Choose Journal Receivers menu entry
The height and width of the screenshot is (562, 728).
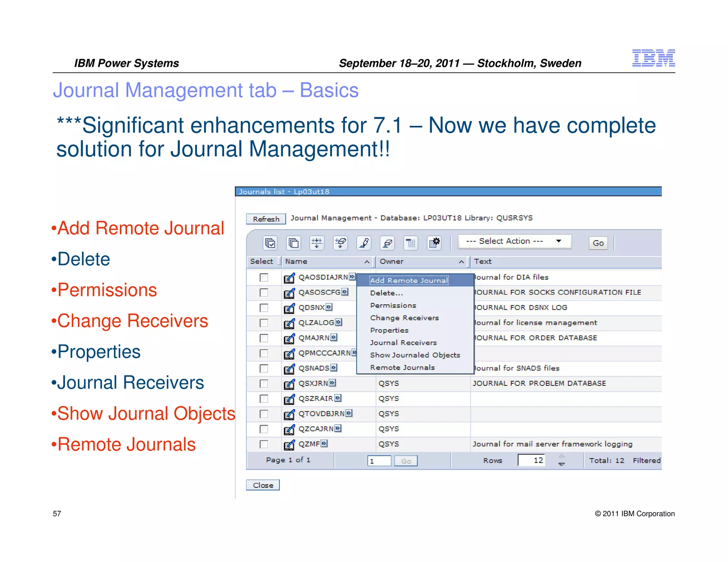[415, 343]
